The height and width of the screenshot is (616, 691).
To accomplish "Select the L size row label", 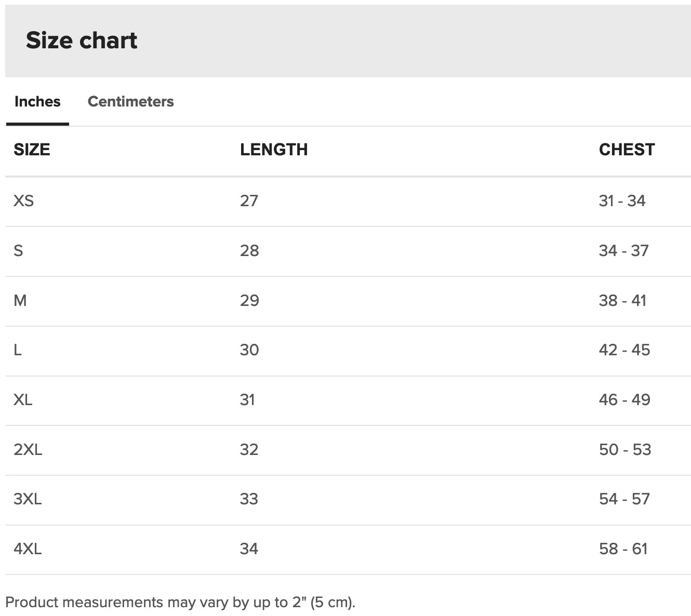I will 18,350.
